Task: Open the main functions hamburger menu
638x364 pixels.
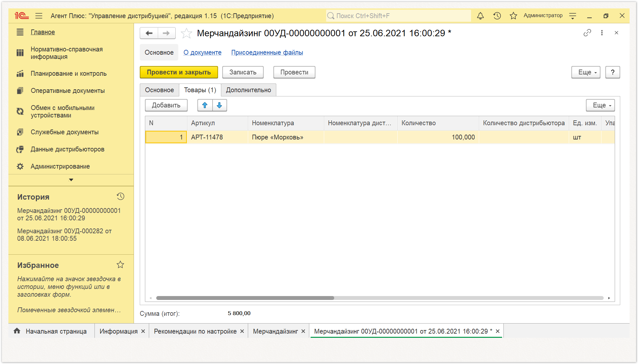Action: 39,16
